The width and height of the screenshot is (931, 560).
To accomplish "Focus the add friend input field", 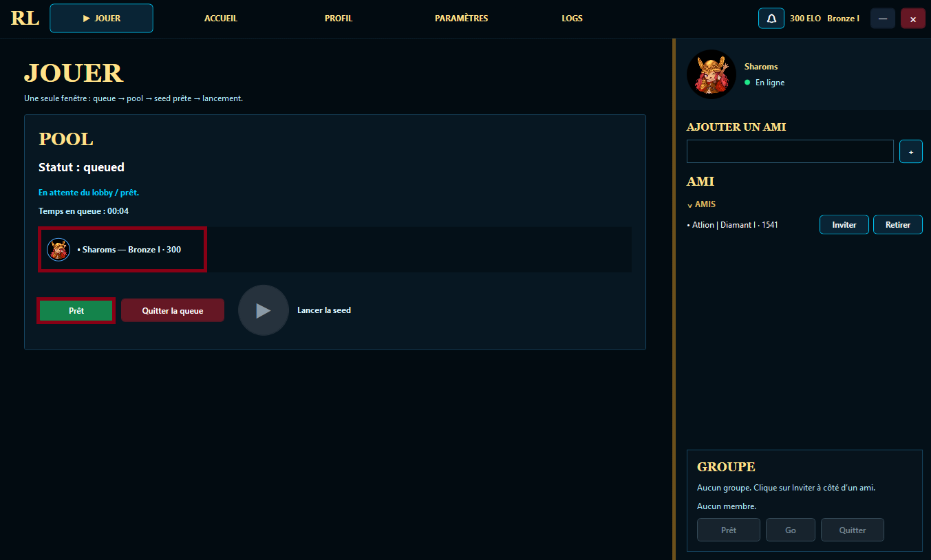I will [790, 151].
